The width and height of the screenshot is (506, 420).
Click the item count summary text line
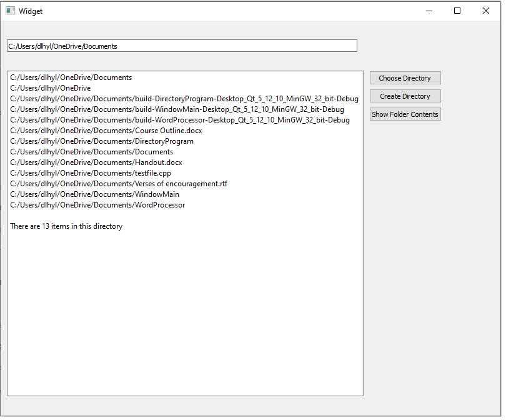[66, 226]
